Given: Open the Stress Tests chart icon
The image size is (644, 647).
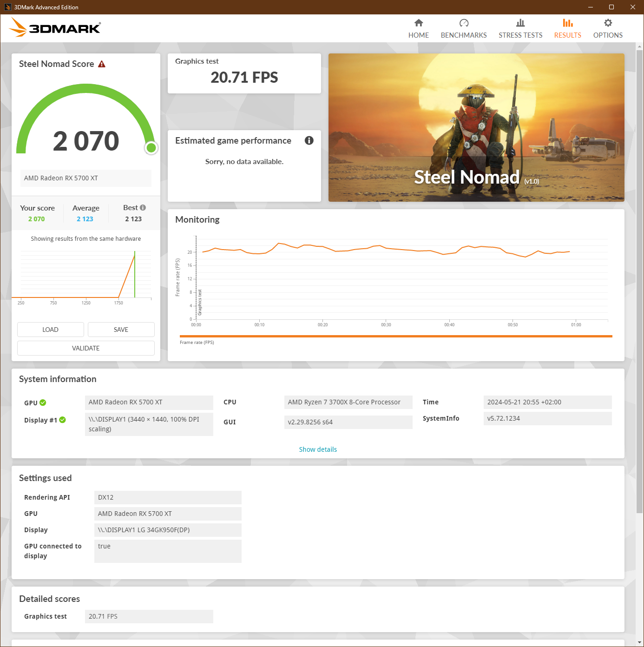Looking at the screenshot, I should tap(520, 23).
